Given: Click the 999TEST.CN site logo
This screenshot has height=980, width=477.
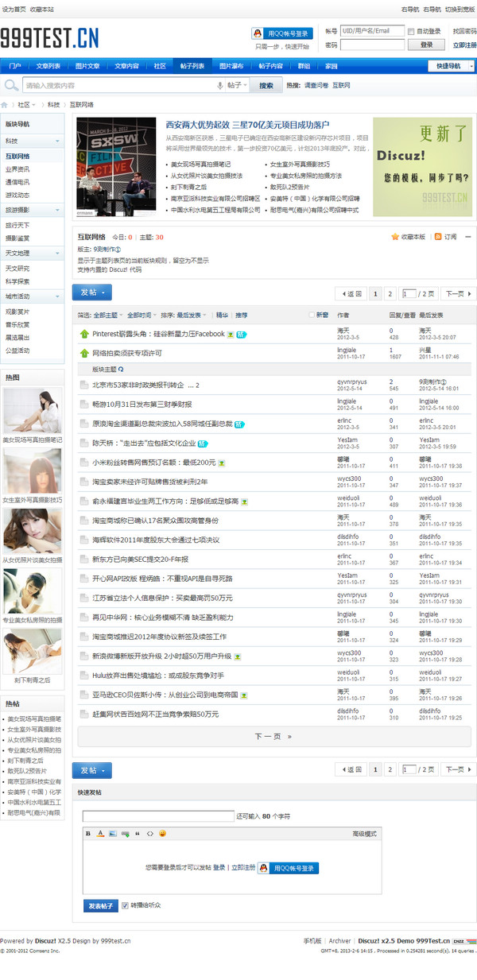Looking at the screenshot, I should [50, 38].
